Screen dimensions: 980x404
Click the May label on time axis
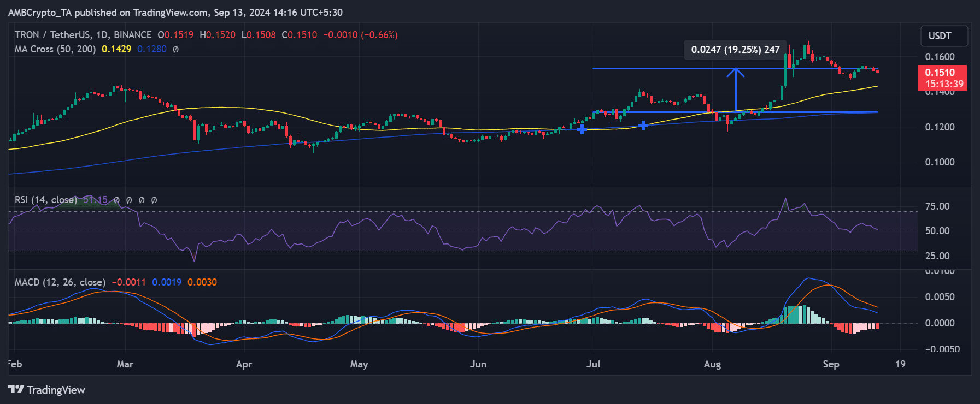(x=359, y=364)
